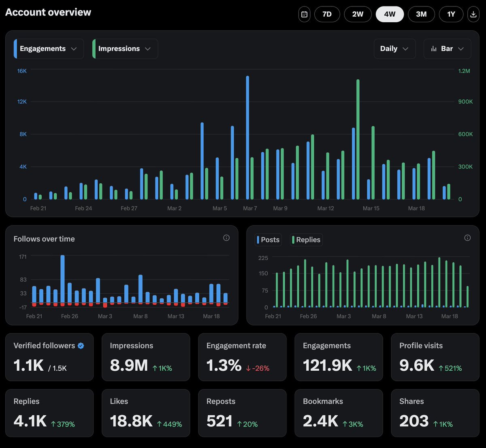486x448 pixels.
Task: Open the Engagements metric dropdown
Action: click(x=48, y=49)
